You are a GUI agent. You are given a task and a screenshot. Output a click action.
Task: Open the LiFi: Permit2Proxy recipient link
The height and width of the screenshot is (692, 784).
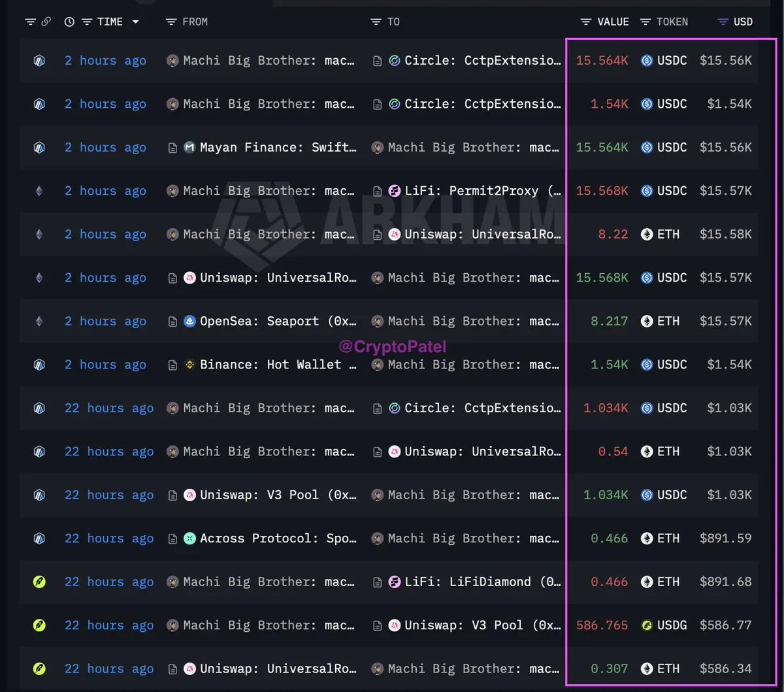[x=483, y=191]
